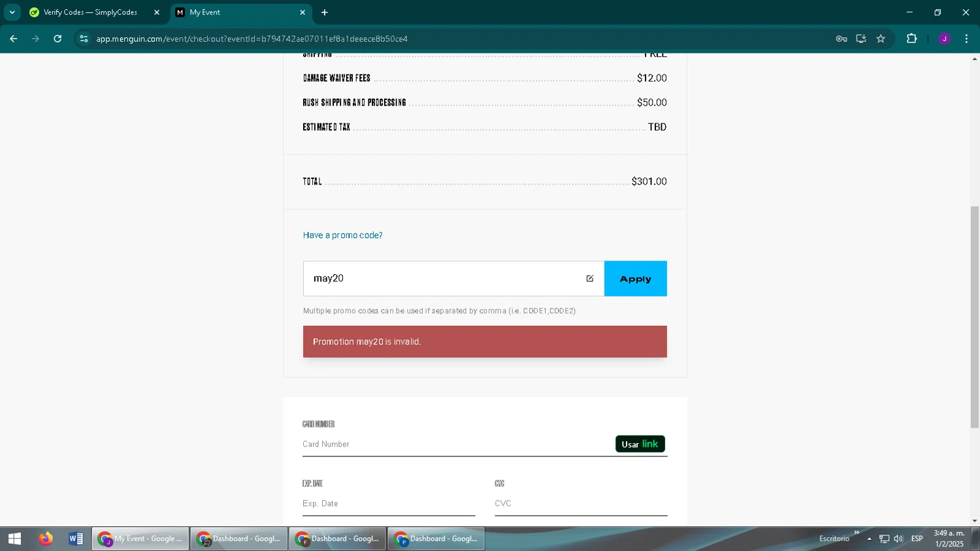Click the scrollbar down arrow
The width and height of the screenshot is (980, 551).
[x=975, y=521]
